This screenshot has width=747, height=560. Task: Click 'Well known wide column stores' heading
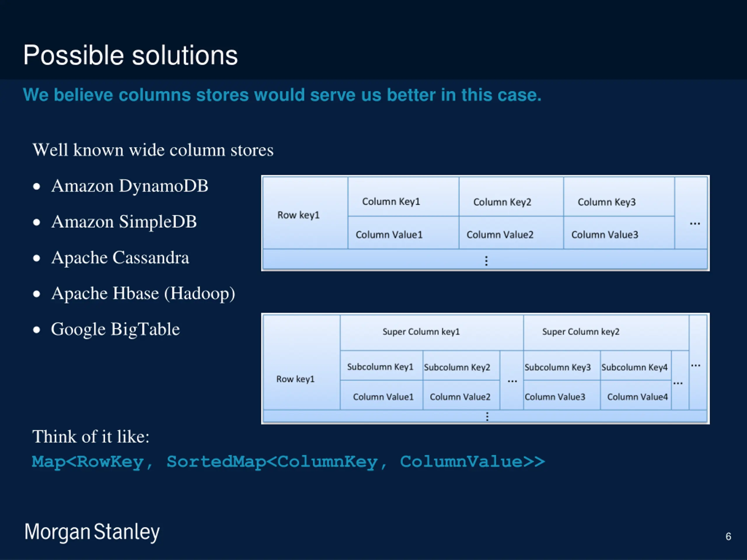153,150
